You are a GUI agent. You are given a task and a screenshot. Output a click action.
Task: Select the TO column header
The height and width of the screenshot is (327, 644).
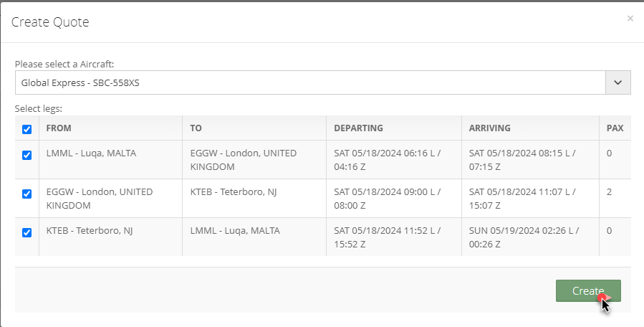196,128
